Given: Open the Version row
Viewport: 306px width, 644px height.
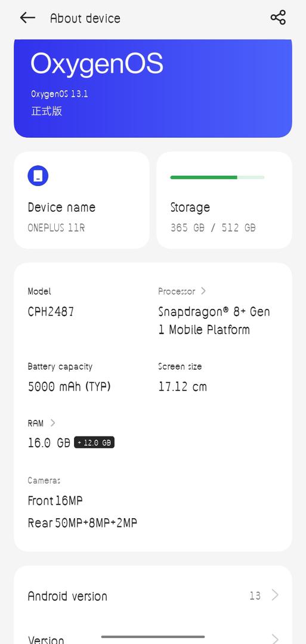Looking at the screenshot, I should (153, 638).
